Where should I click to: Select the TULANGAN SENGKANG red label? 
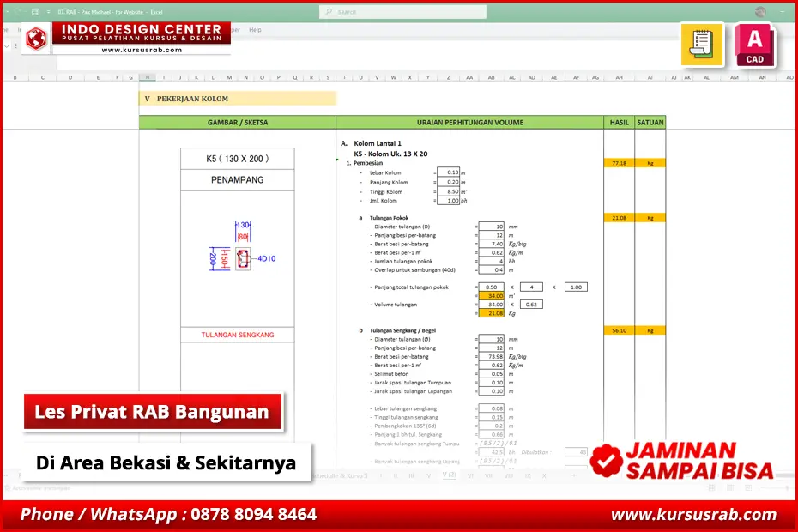point(237,335)
